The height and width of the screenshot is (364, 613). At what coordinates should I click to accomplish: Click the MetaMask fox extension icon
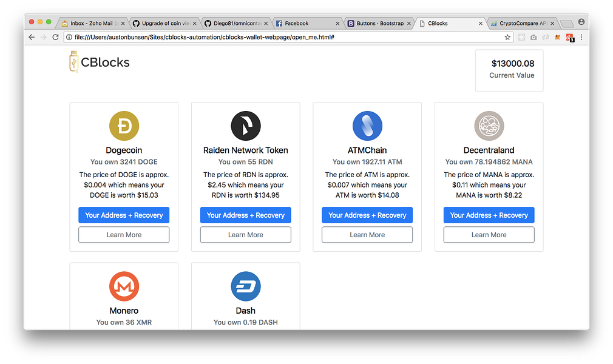tap(558, 37)
